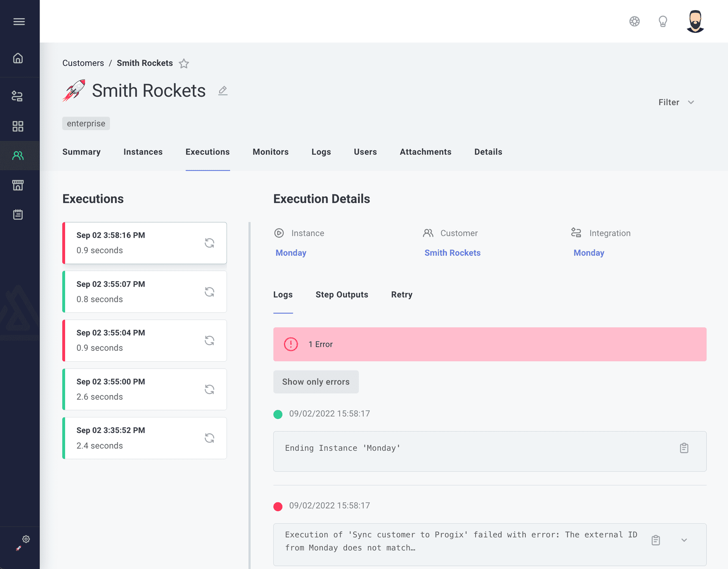728x569 pixels.
Task: Select the home icon in the sidebar
Action: tap(19, 59)
